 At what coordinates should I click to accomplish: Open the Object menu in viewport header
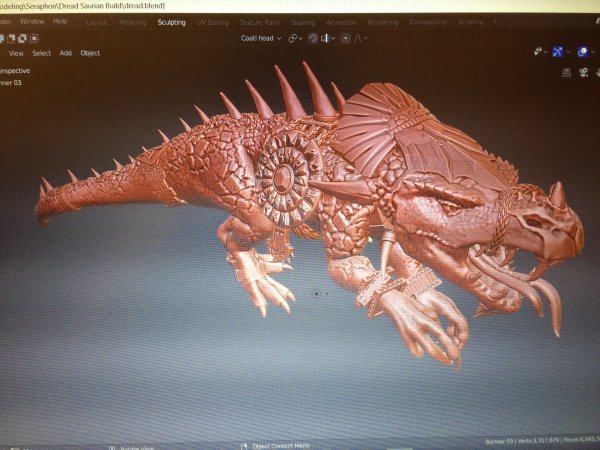(x=90, y=53)
